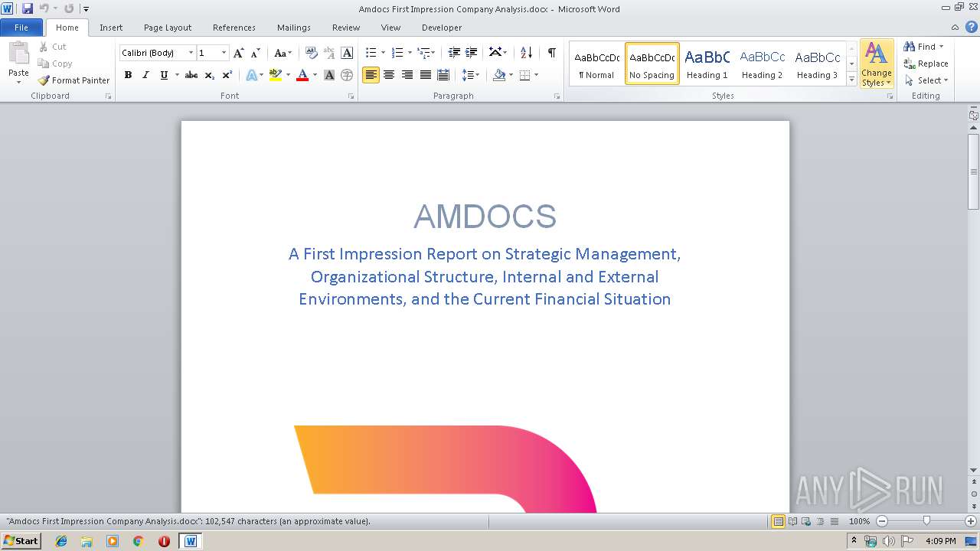Clear all formatting from selection

pos(311,53)
